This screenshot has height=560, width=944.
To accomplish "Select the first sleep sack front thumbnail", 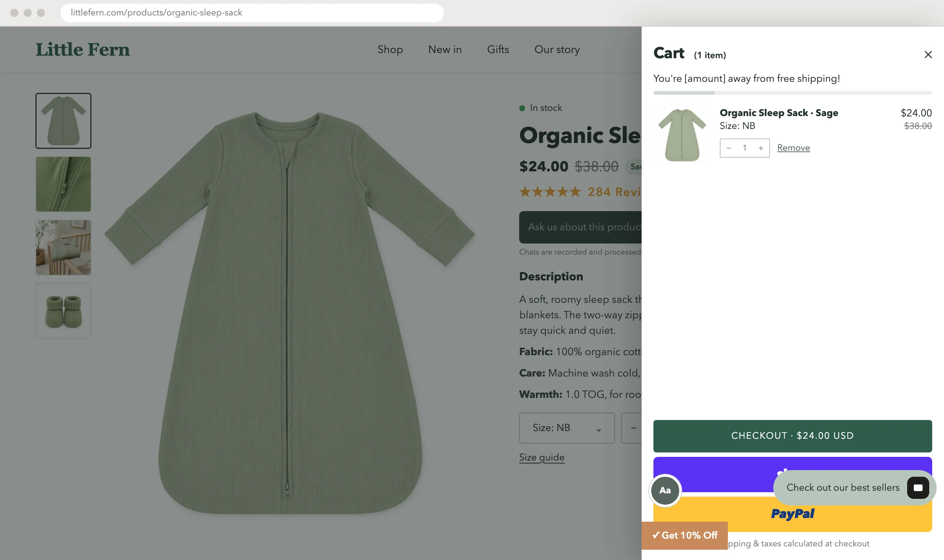I will tap(63, 121).
